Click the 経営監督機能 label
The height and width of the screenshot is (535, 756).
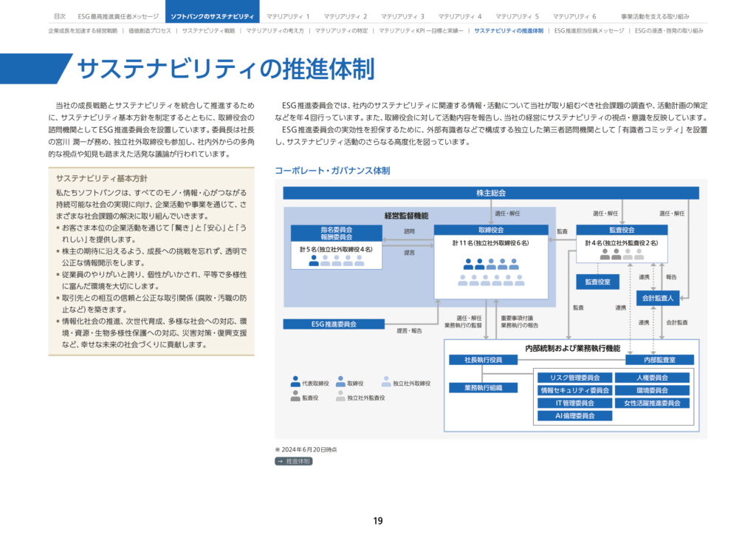tap(407, 216)
